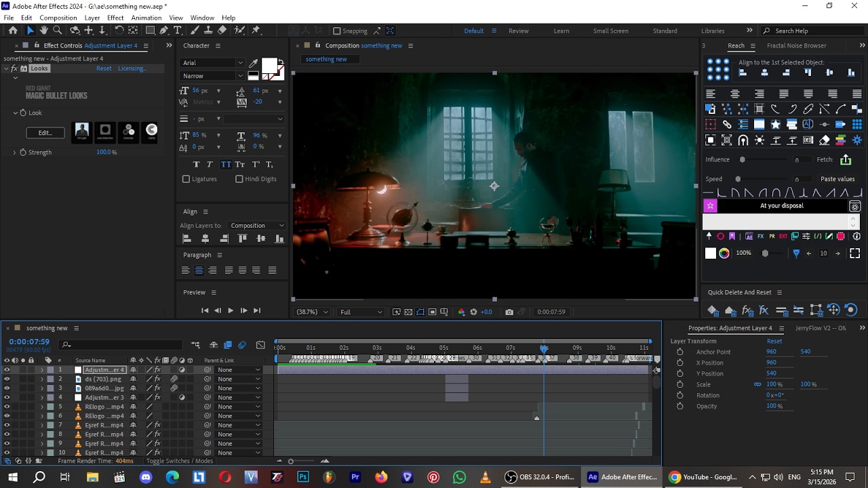Switch to the Small Screen workspace
Image resolution: width=868 pixels, height=488 pixels.
click(x=610, y=30)
